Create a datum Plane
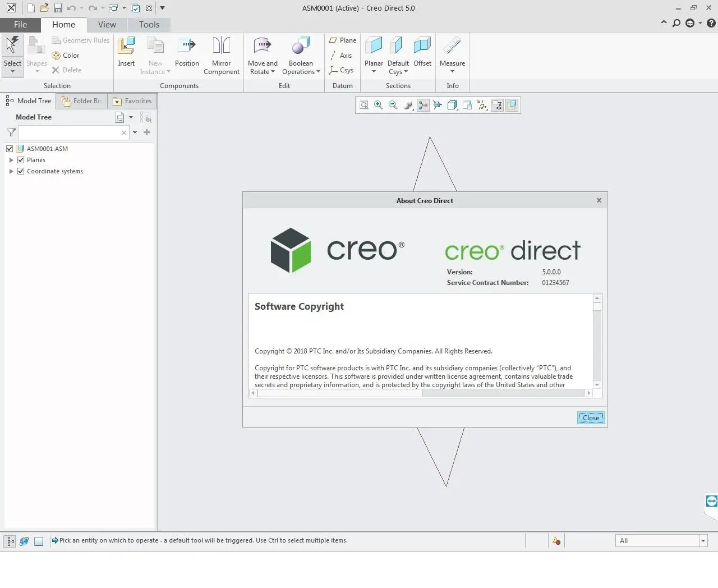Image resolution: width=718 pixels, height=588 pixels. pos(343,40)
